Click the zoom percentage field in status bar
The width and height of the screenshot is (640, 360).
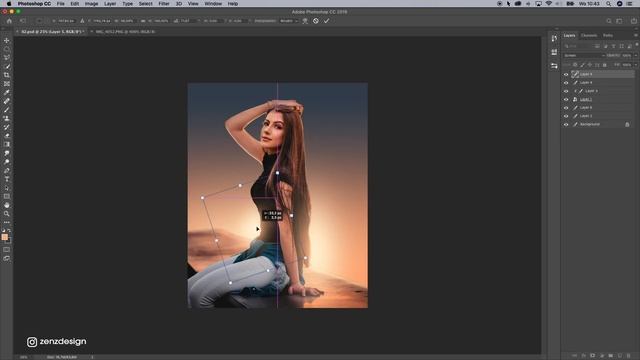click(x=24, y=357)
